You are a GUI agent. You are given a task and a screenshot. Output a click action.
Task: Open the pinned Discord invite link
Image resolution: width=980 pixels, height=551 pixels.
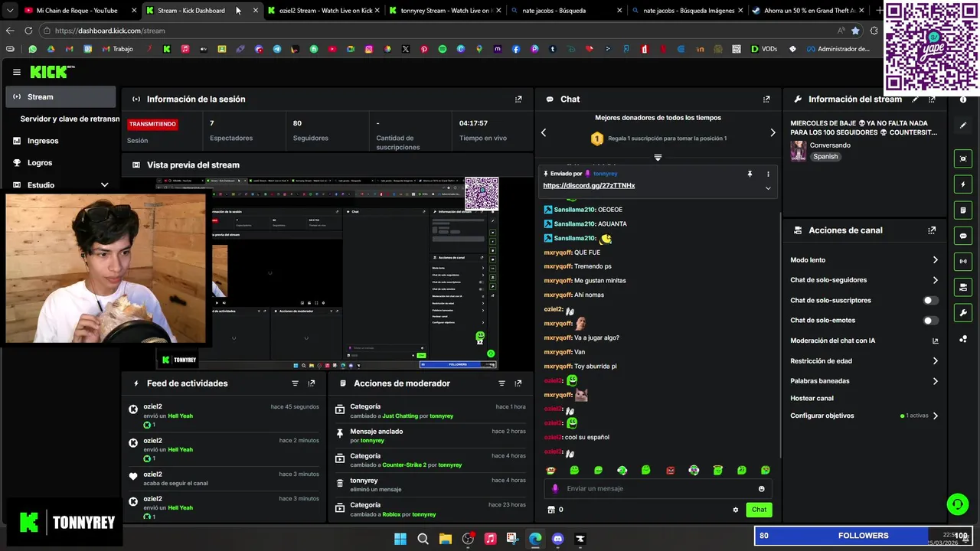pyautogui.click(x=589, y=186)
